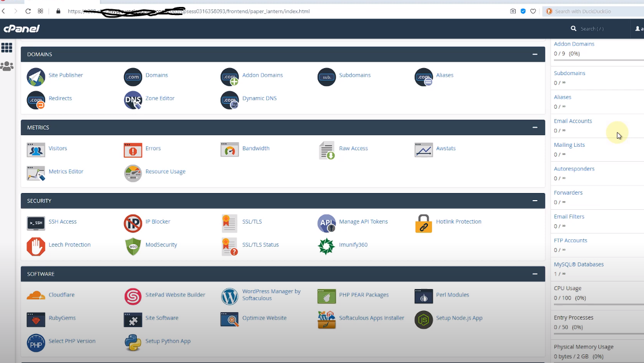Screen dimensions: 644x363
Task: Open the Bandwidth gauge icon
Action: point(230,150)
